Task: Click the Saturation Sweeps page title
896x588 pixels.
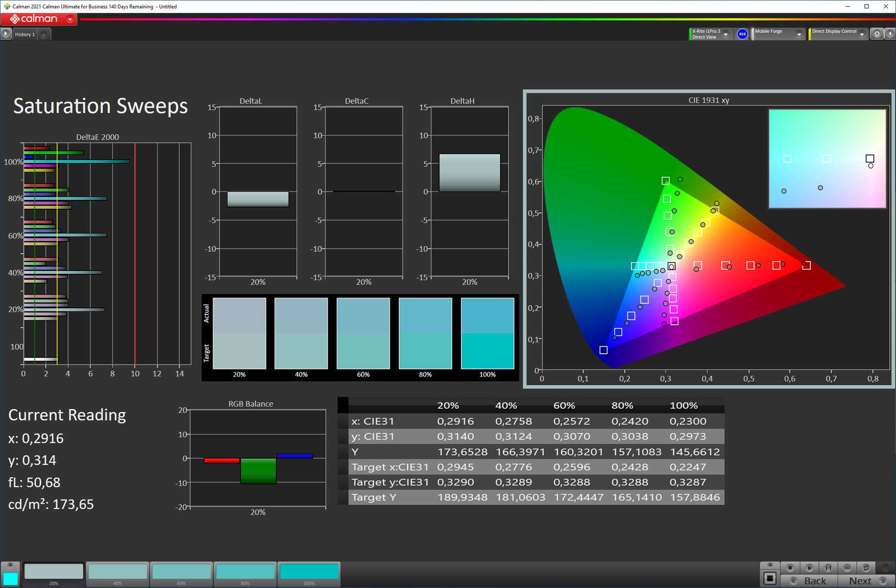Action: pos(100,106)
